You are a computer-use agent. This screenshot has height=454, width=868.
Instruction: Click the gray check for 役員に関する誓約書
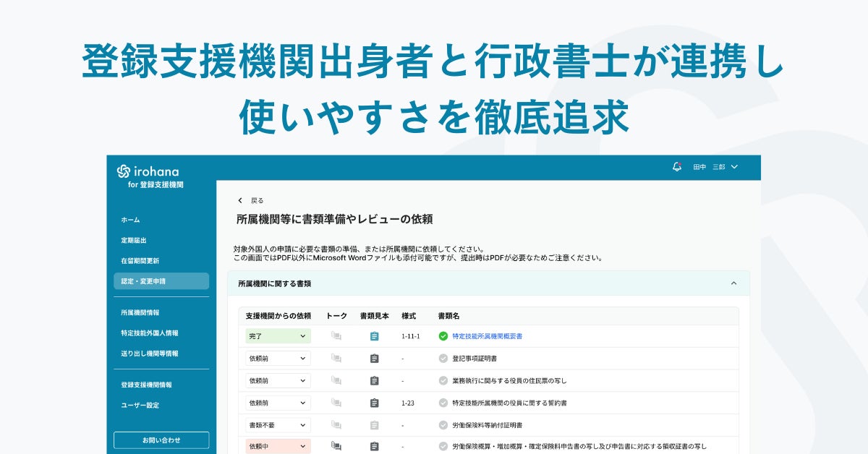(443, 403)
